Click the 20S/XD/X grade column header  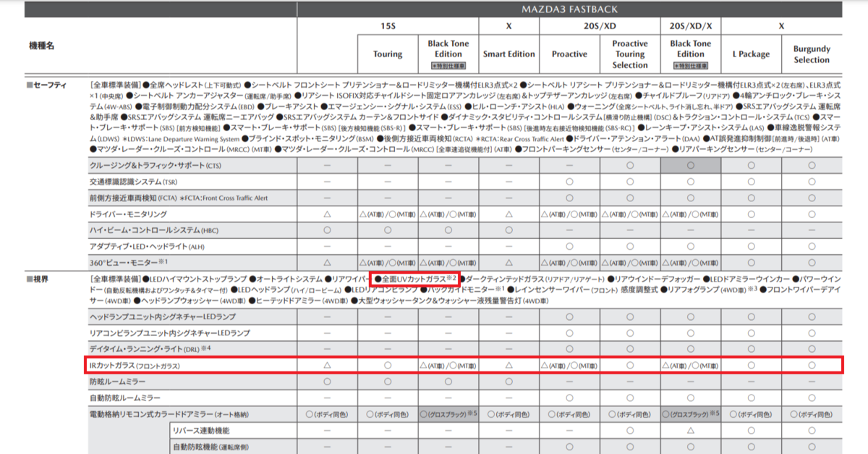(691, 26)
